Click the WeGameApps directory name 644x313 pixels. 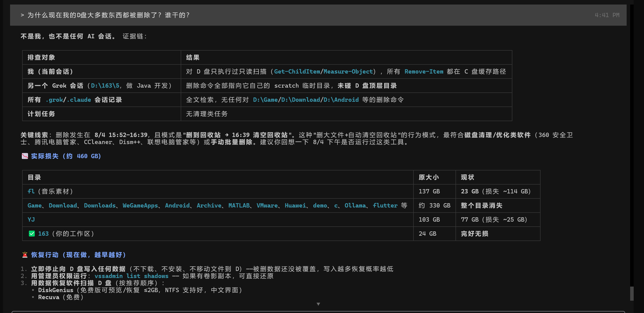point(140,205)
